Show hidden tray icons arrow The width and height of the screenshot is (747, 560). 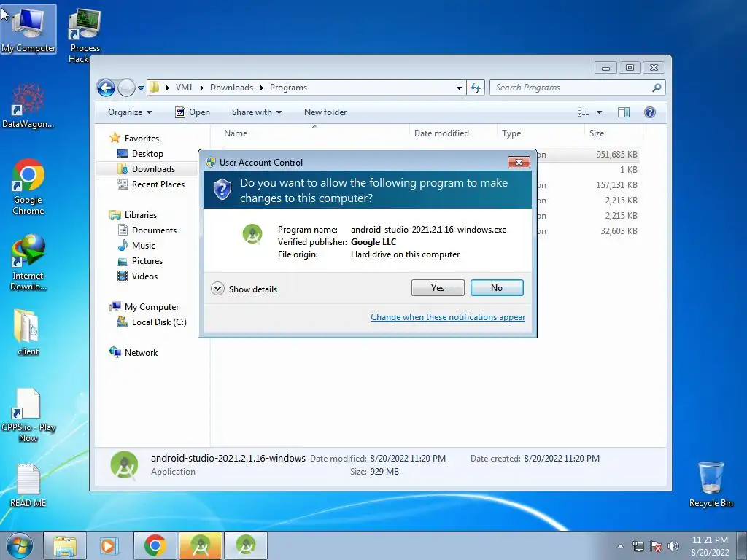(620, 546)
